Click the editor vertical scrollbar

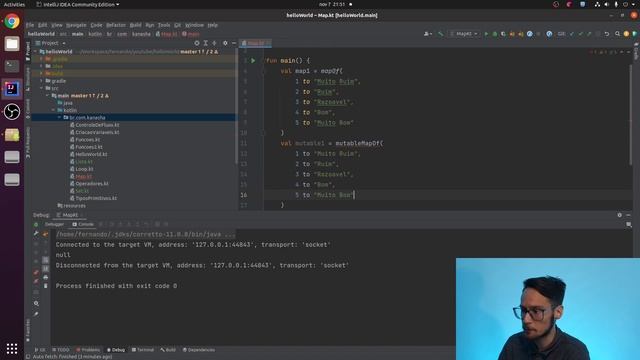[x=631, y=114]
